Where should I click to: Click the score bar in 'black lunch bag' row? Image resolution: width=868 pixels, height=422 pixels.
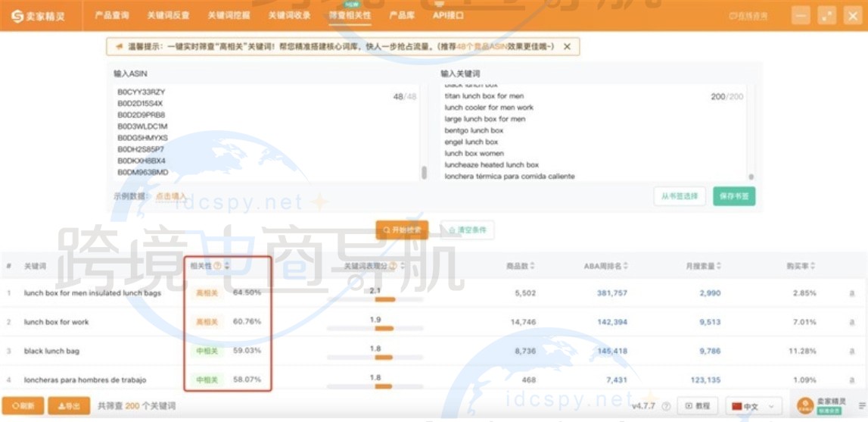(375, 357)
